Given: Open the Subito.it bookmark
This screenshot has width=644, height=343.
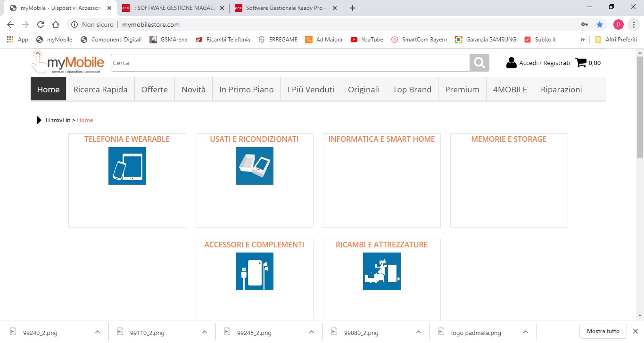Looking at the screenshot, I should (540, 40).
